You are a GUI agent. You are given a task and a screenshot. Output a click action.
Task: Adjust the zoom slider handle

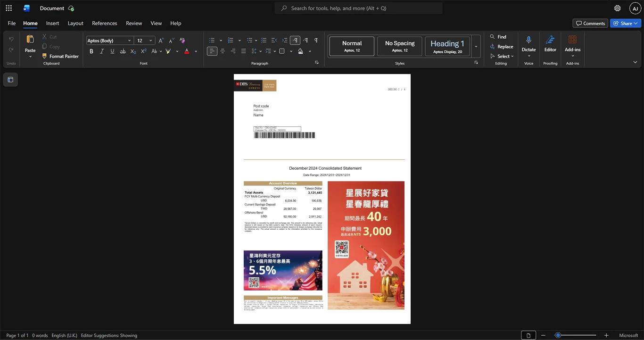(x=558, y=335)
